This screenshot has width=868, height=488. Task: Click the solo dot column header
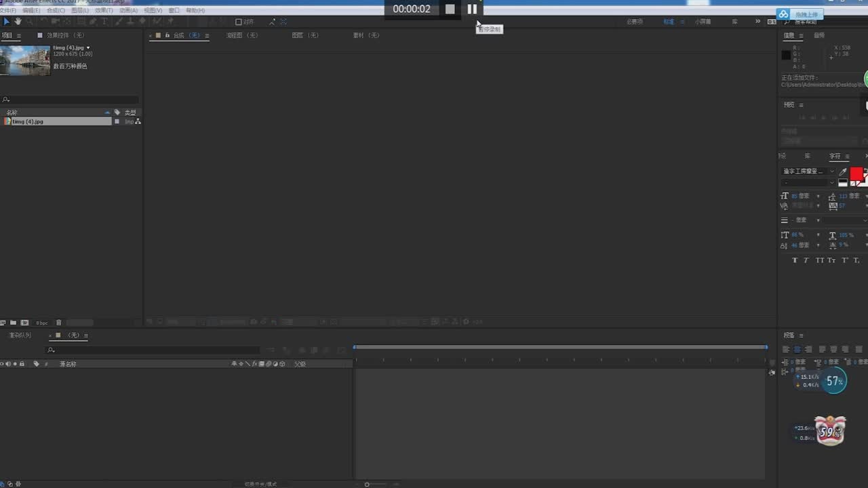[x=15, y=364]
